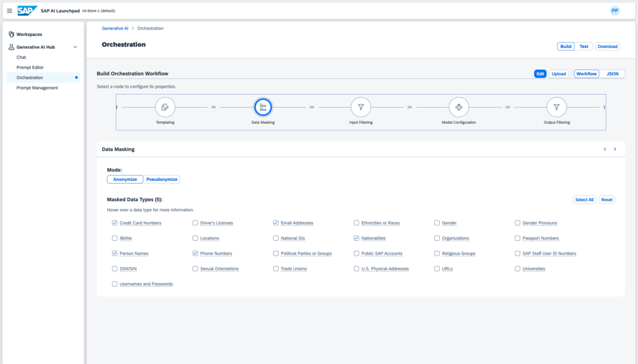638x364 pixels.
Task: Uncheck Credit Card Numbers checkbox
Action: click(x=115, y=223)
